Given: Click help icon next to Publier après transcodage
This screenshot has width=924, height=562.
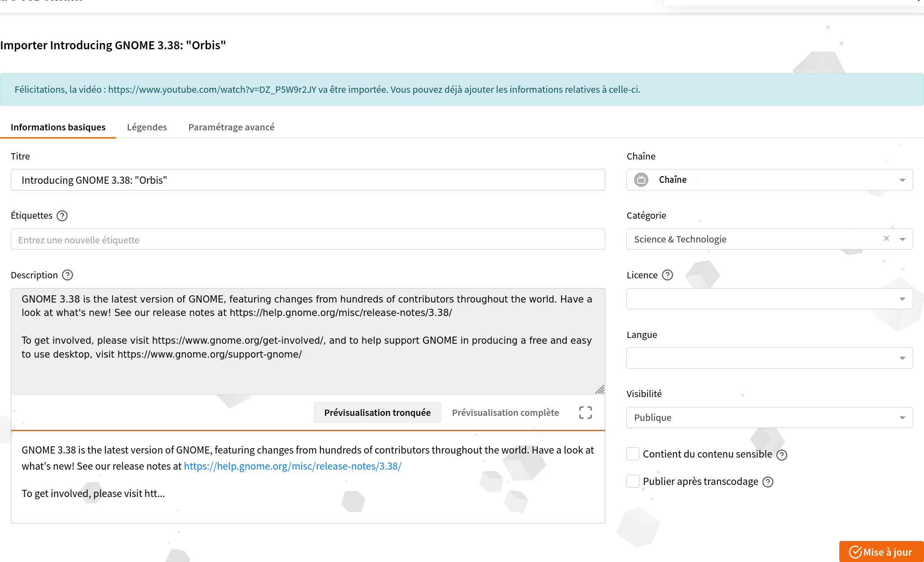Looking at the screenshot, I should (x=768, y=482).
